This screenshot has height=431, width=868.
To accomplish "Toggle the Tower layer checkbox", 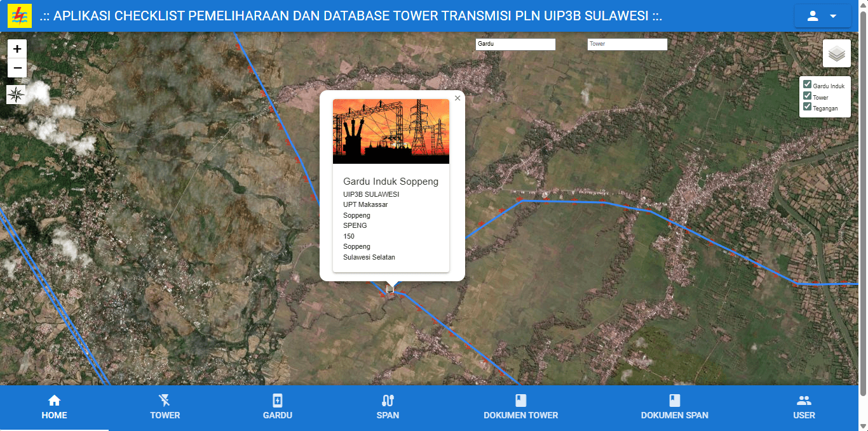I will pyautogui.click(x=807, y=96).
